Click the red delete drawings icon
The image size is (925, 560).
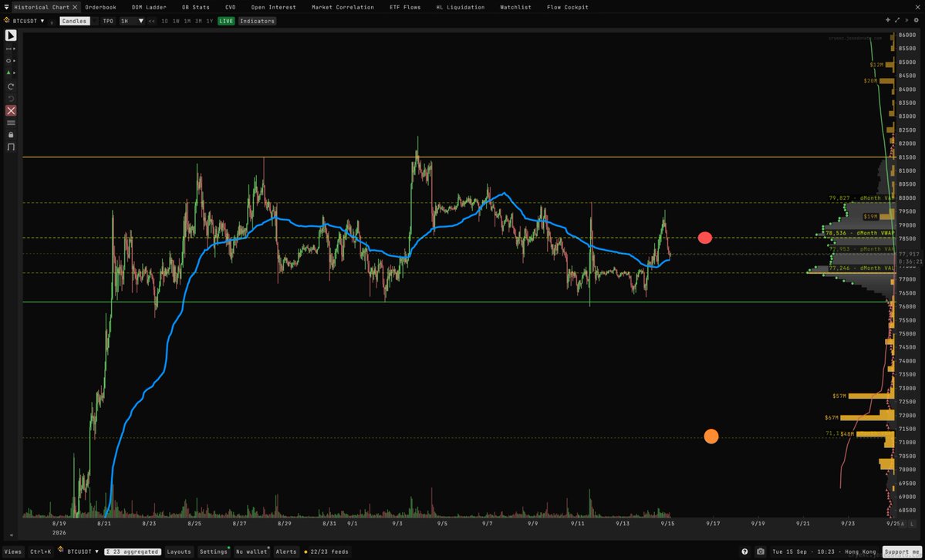[11, 111]
